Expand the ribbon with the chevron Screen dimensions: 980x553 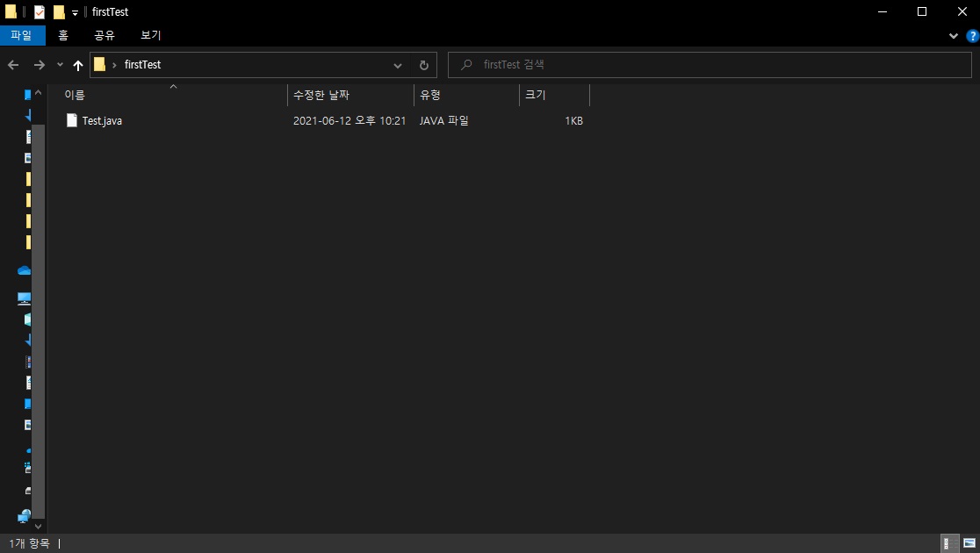[953, 36]
